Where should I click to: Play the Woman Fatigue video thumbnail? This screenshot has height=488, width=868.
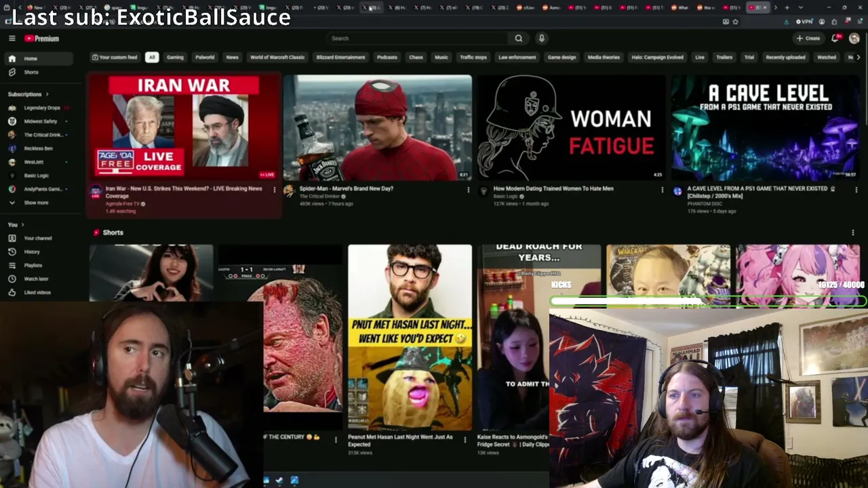572,127
